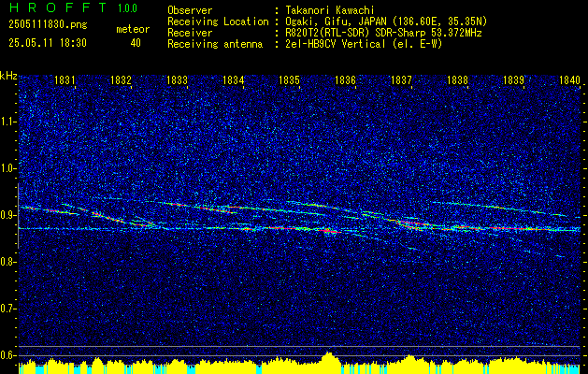Click the date stamp 25.05.11 18:30
The image size is (588, 374).
click(48, 43)
